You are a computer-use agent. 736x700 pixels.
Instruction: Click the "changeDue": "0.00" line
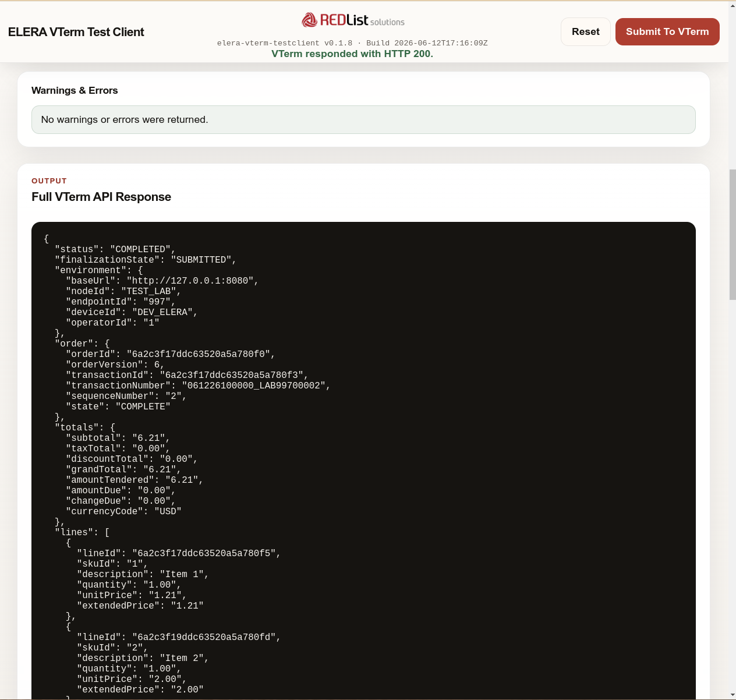pos(121,501)
